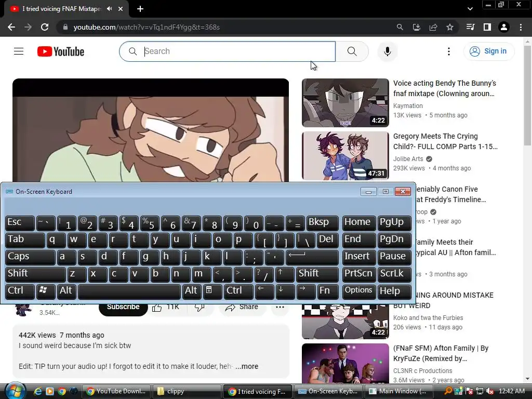The width and height of the screenshot is (532, 399).
Task: Bookmark this page with the star icon
Action: pos(450,27)
